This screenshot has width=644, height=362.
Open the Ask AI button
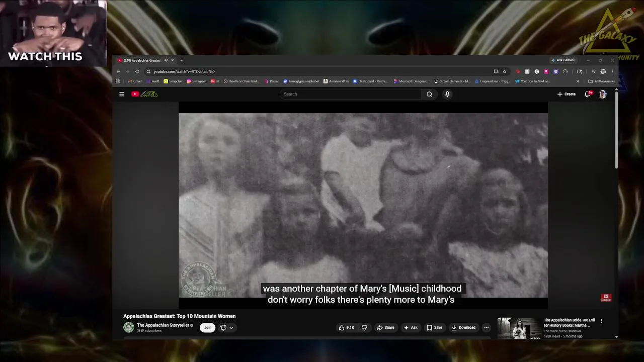(x=410, y=327)
